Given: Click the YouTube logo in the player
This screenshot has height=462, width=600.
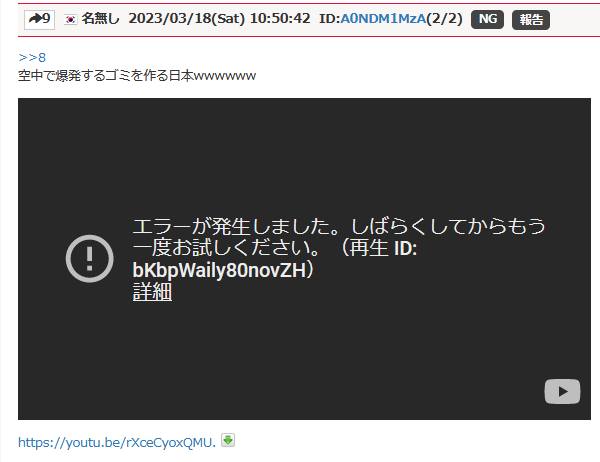Looking at the screenshot, I should click(562, 391).
